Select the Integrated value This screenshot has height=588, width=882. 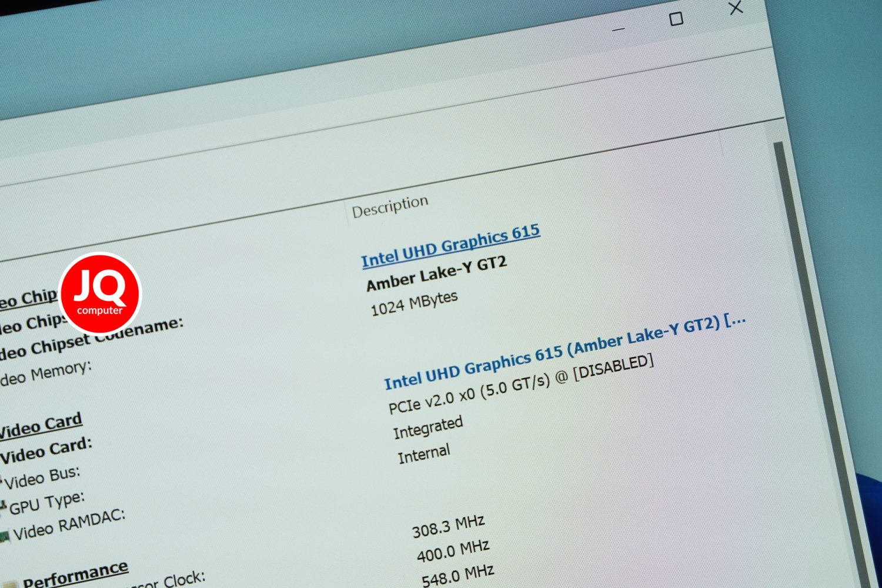(x=428, y=428)
